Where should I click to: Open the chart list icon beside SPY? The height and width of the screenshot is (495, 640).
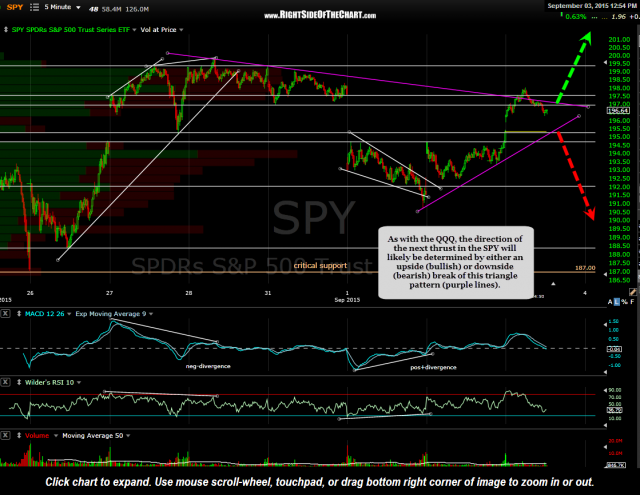(x=34, y=7)
